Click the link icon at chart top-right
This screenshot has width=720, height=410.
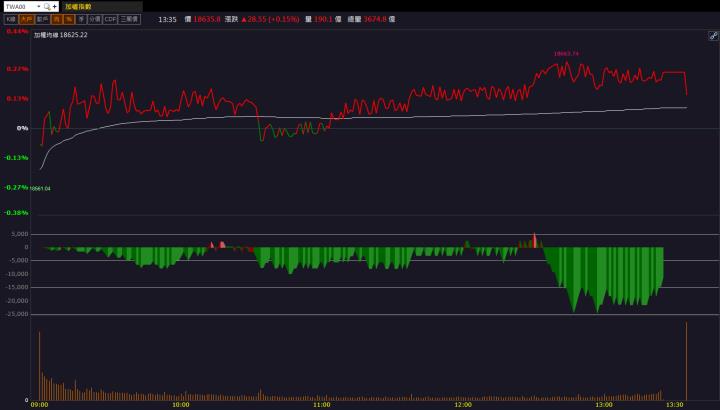tap(713, 34)
